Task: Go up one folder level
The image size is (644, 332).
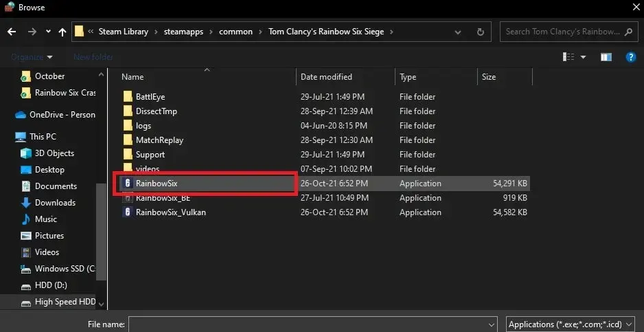Action: click(x=62, y=32)
